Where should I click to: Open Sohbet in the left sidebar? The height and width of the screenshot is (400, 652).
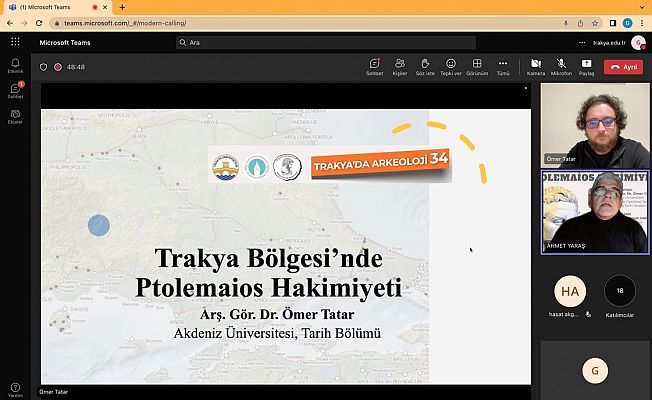[x=15, y=91]
